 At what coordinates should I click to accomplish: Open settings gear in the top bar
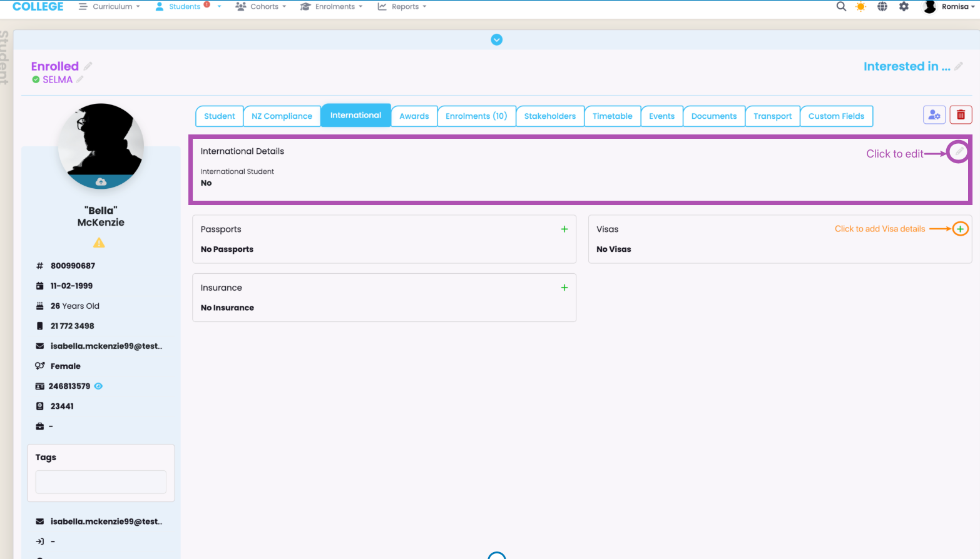click(904, 7)
